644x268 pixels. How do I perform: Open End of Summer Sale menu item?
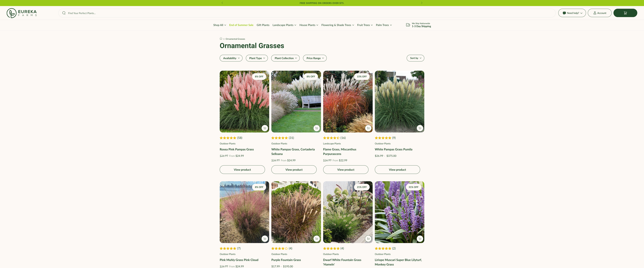tap(241, 25)
